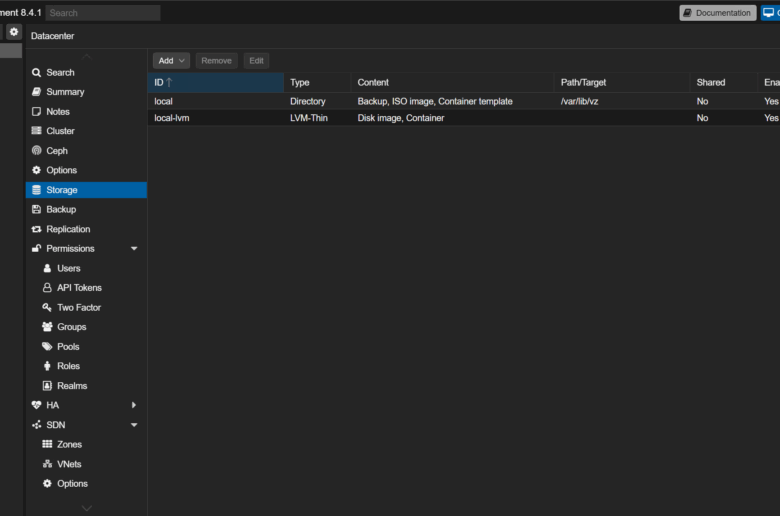Click the HA heartbeat icon

tap(36, 405)
